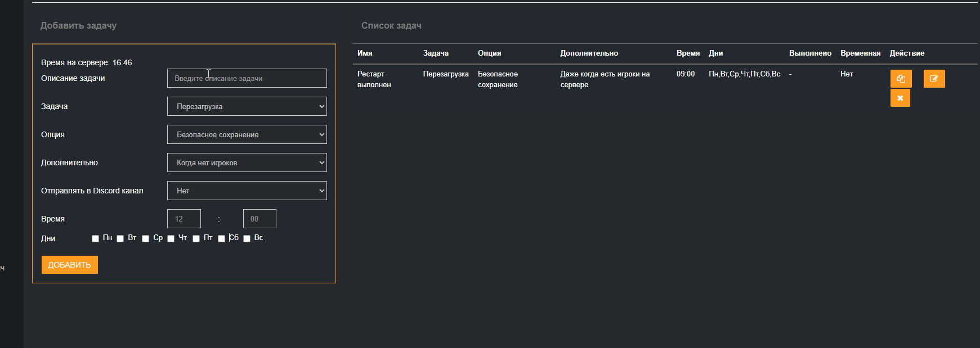Mark the Сб day checkbox

(x=222, y=238)
